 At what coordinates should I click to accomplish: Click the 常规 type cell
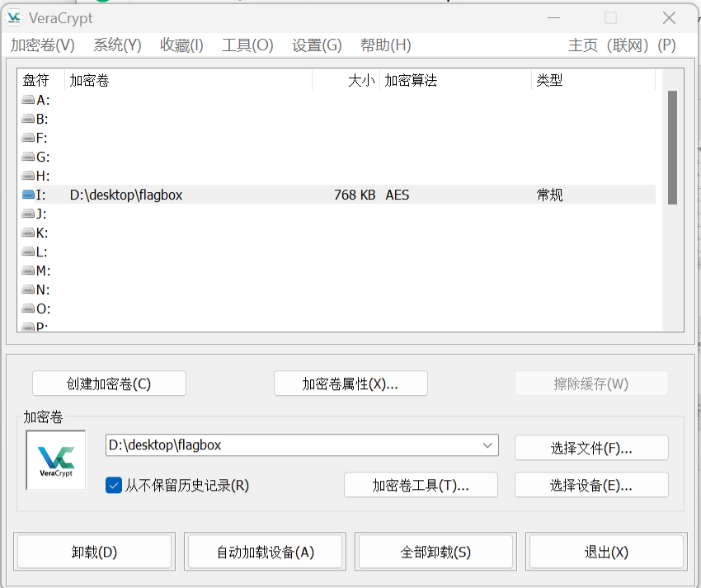pyautogui.click(x=549, y=195)
